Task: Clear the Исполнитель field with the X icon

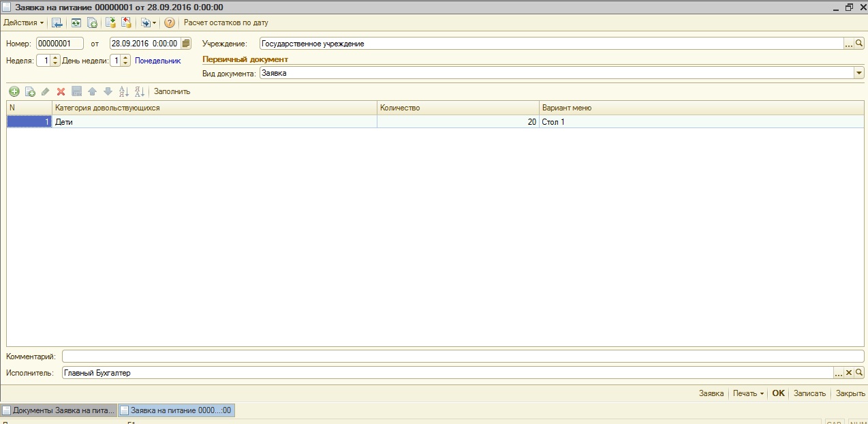Action: [x=849, y=373]
